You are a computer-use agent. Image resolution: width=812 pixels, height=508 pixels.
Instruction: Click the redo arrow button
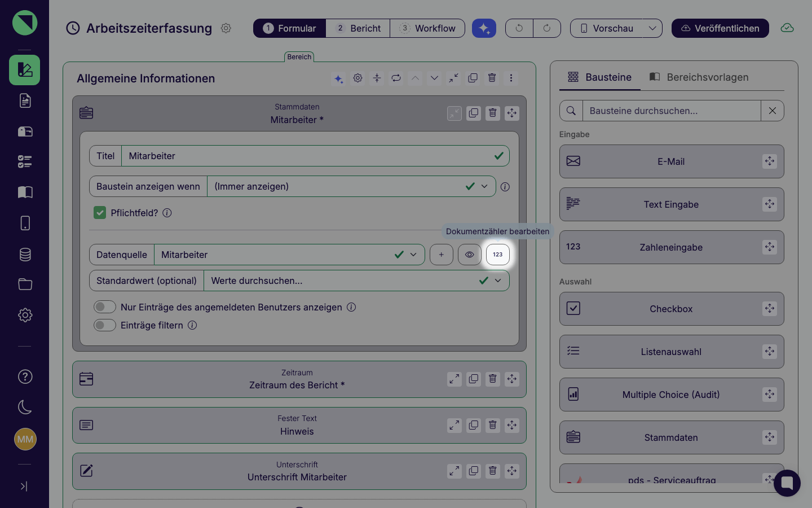click(547, 28)
